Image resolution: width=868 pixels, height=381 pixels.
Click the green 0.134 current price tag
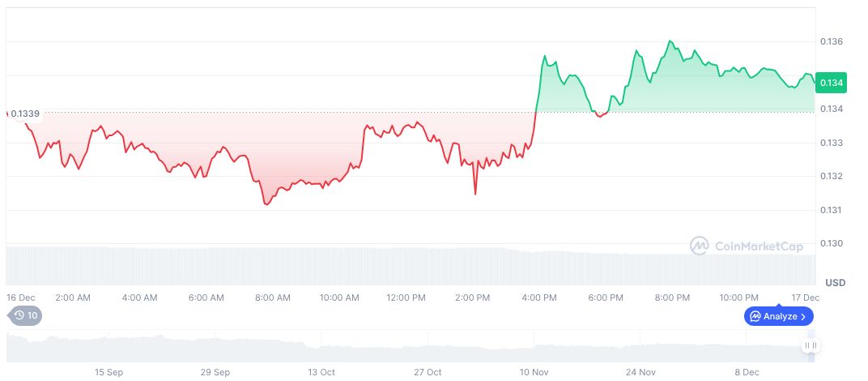832,83
